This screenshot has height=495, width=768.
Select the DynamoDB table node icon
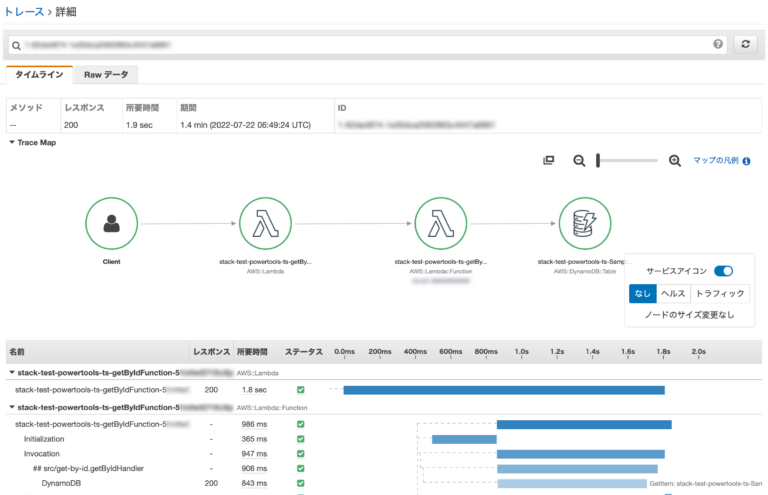(585, 223)
